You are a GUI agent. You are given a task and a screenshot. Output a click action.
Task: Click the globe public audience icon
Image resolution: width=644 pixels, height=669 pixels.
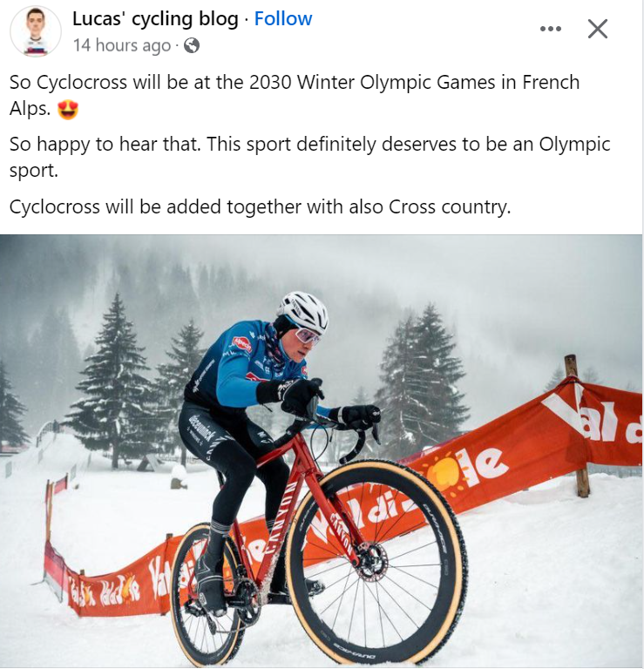click(x=191, y=45)
